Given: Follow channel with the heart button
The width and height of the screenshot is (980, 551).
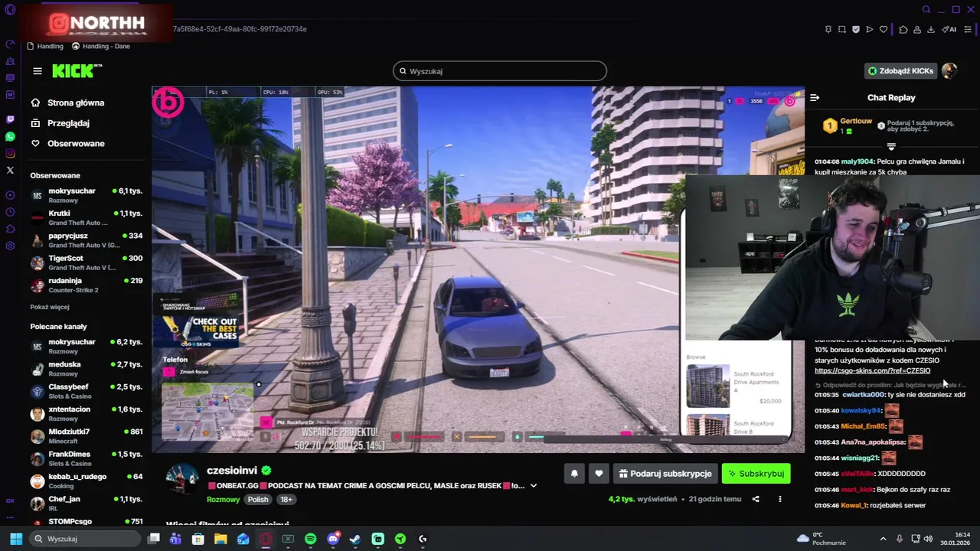Looking at the screenshot, I should (599, 474).
